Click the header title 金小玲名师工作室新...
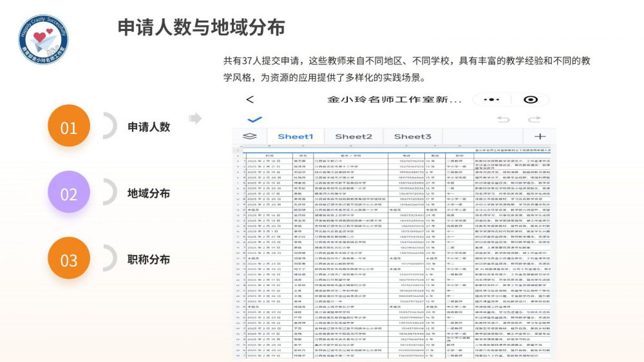The height and width of the screenshot is (362, 644). pyautogui.click(x=395, y=100)
